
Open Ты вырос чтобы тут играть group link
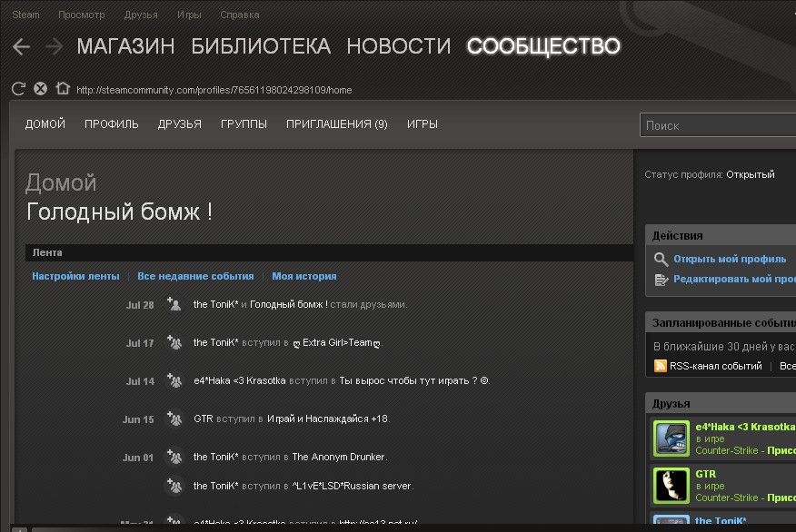point(413,380)
